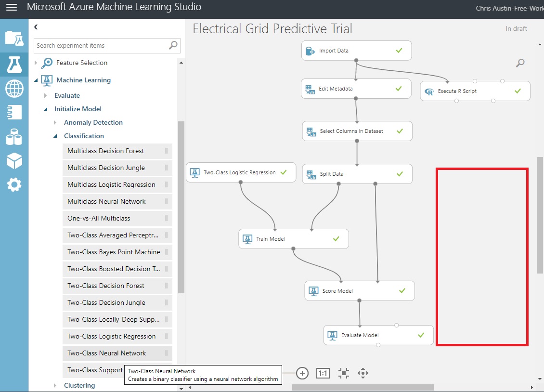The height and width of the screenshot is (392, 544).
Task: Click the Execute R Script R icon
Action: pos(429,91)
